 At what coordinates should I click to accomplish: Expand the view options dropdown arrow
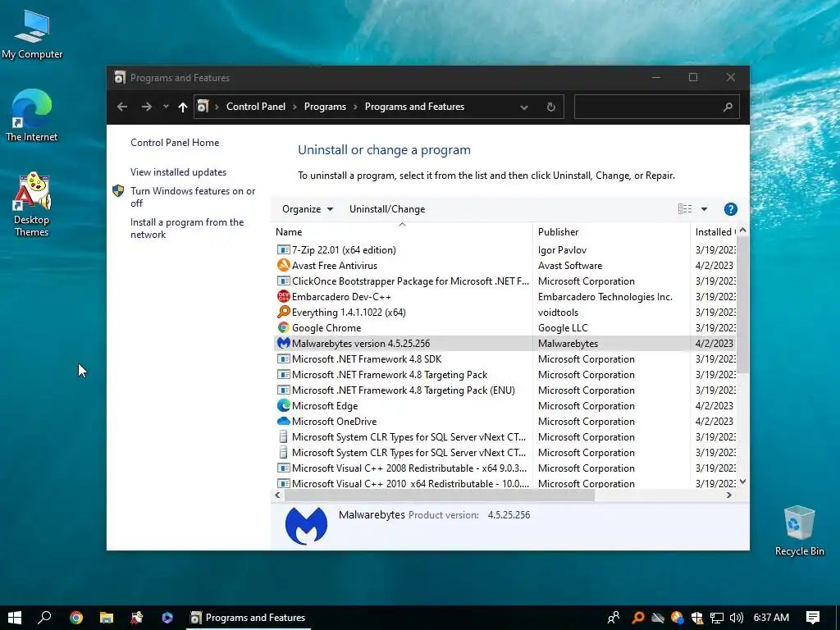pos(704,209)
